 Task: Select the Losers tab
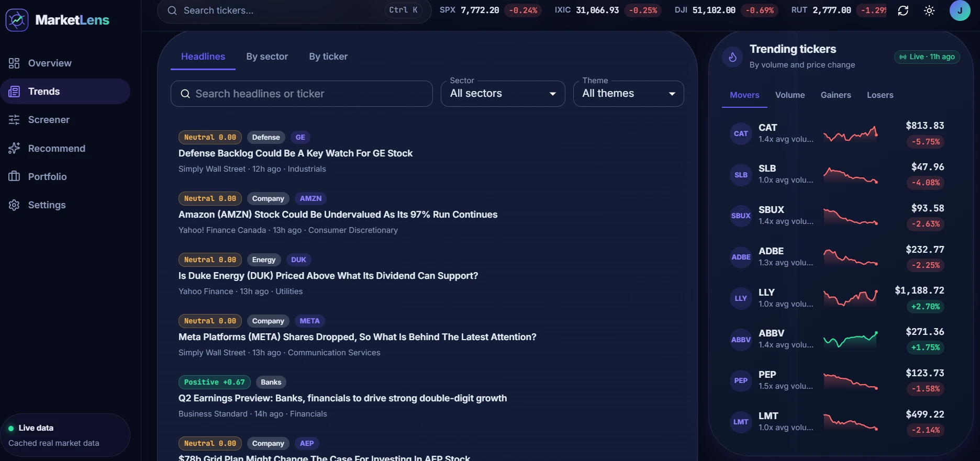[880, 95]
